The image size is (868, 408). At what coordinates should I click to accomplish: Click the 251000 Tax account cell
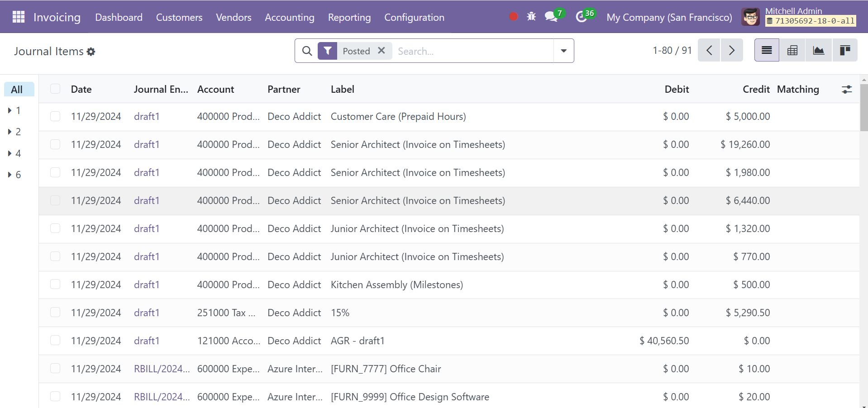226,313
